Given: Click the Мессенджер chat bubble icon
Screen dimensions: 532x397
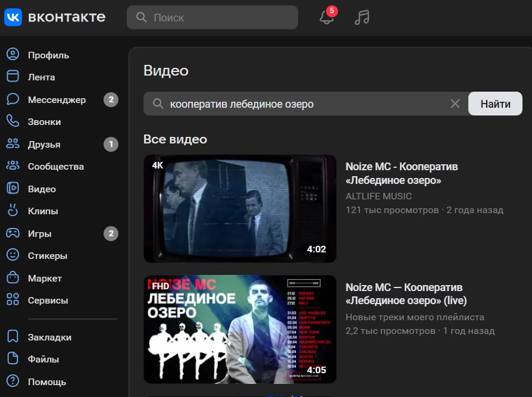Looking at the screenshot, I should tap(13, 99).
